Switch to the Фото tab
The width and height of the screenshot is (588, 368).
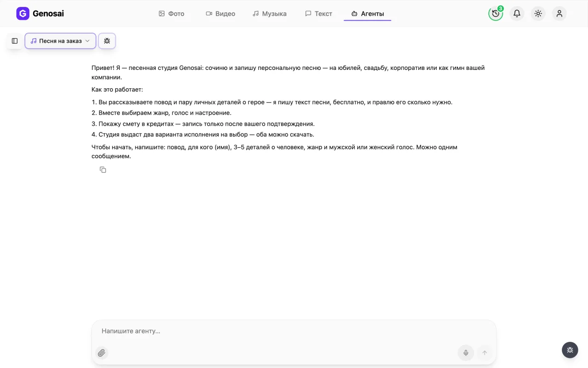(171, 14)
